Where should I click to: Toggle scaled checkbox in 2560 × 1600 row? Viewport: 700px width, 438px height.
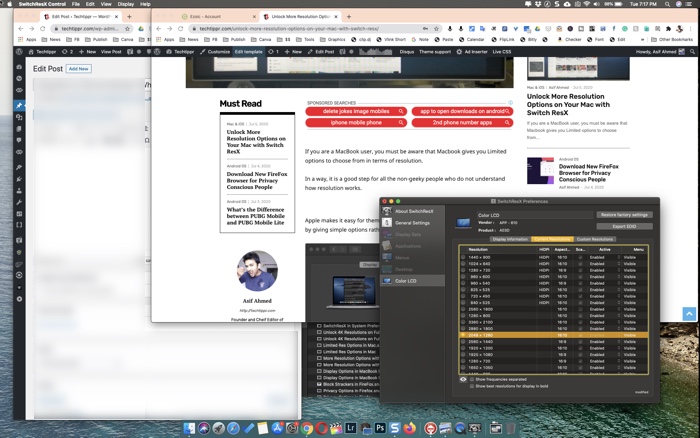(x=580, y=309)
